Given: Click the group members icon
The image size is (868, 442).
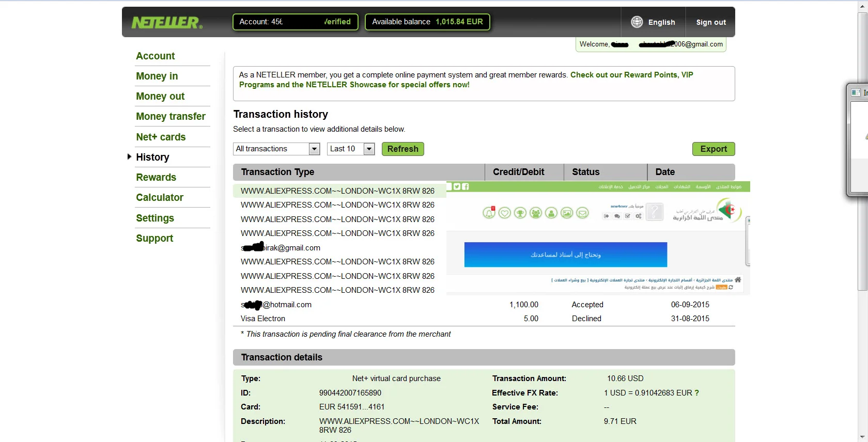Looking at the screenshot, I should [x=536, y=213].
